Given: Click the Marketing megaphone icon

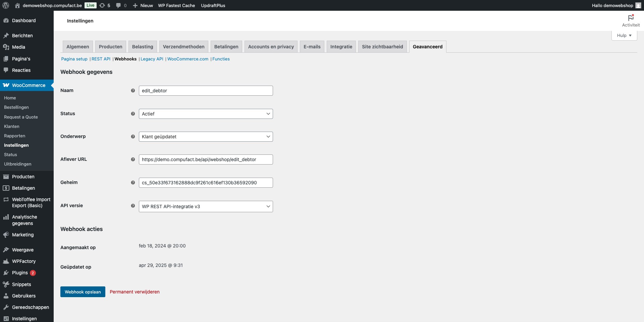Looking at the screenshot, I should point(6,235).
